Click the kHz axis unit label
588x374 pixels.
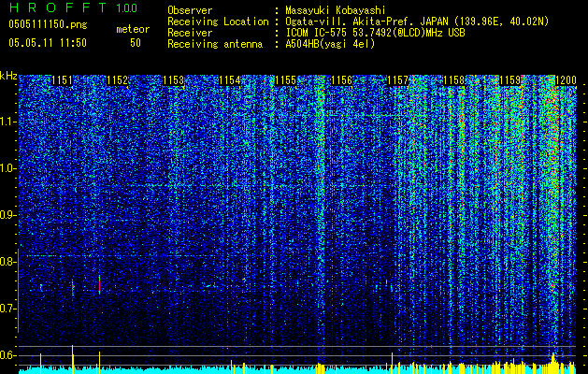click(8, 76)
